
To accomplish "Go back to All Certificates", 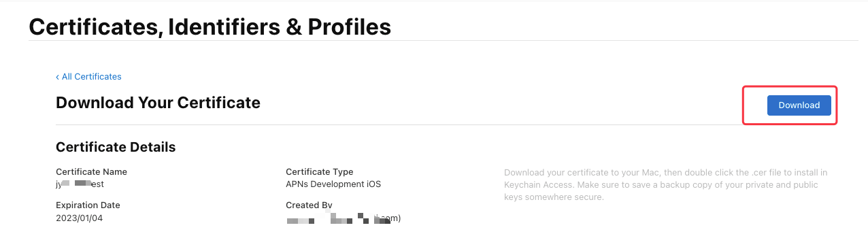I will tap(88, 77).
